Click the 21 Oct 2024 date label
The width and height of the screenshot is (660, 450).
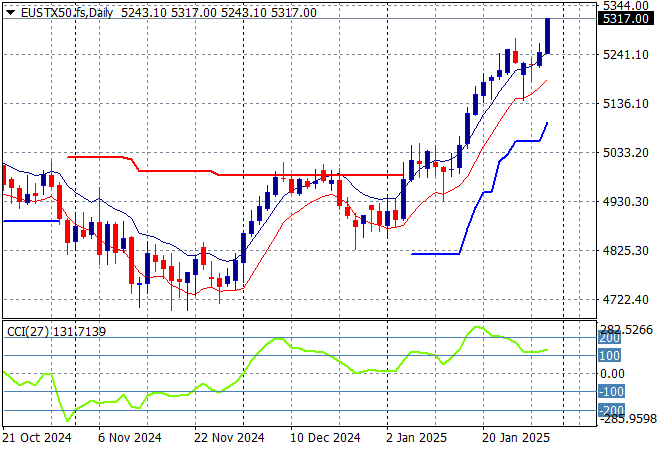coord(37,437)
